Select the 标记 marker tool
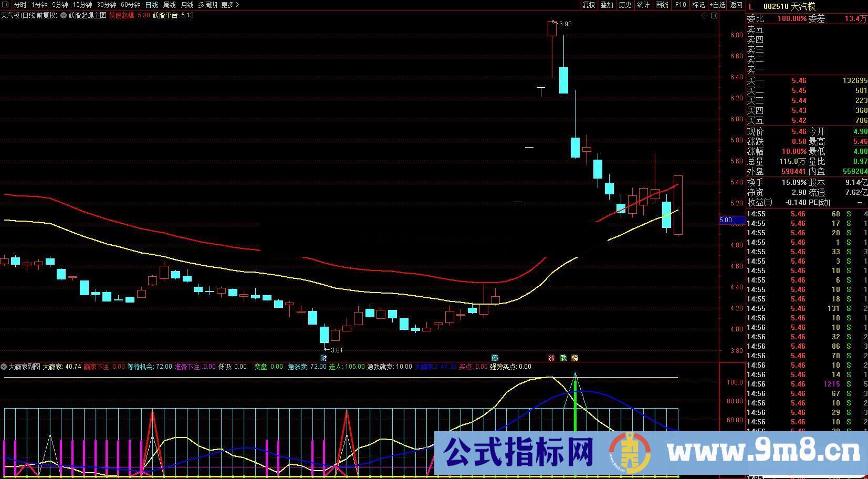868x479 pixels. (x=698, y=5)
